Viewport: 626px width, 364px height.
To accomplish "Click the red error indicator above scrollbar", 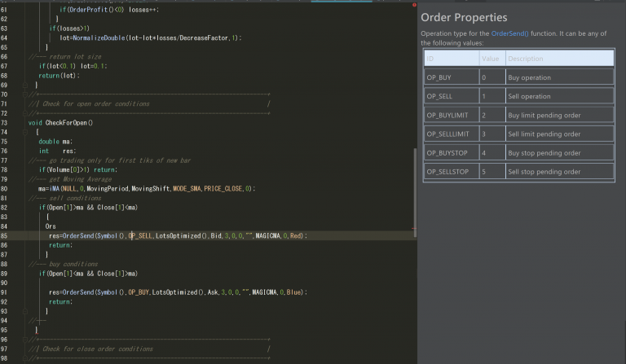I will tap(415, 4).
